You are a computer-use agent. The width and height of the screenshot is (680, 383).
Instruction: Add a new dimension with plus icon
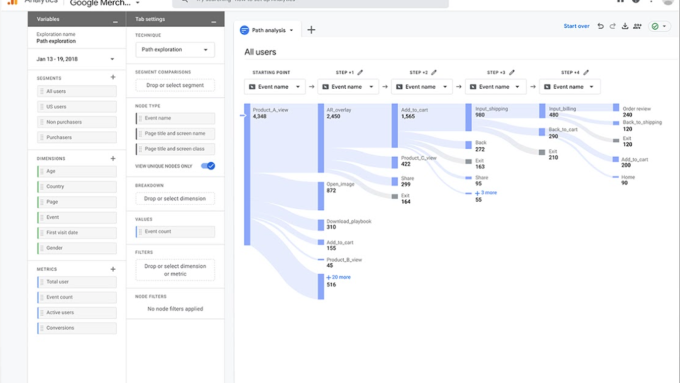[x=113, y=158]
